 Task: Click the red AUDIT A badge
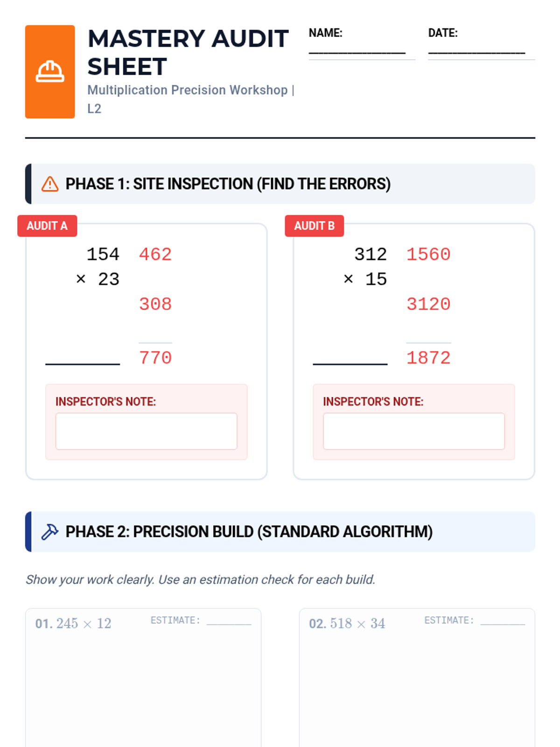point(47,226)
